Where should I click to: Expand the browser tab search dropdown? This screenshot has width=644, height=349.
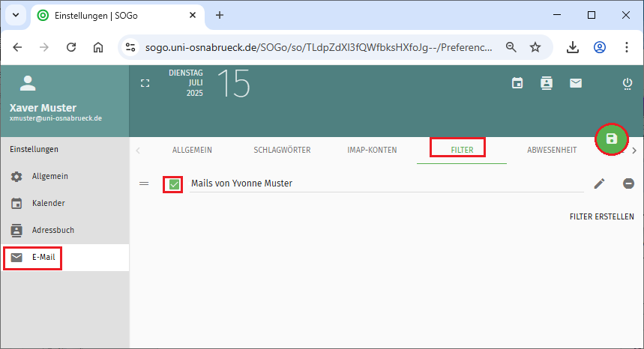pos(16,15)
